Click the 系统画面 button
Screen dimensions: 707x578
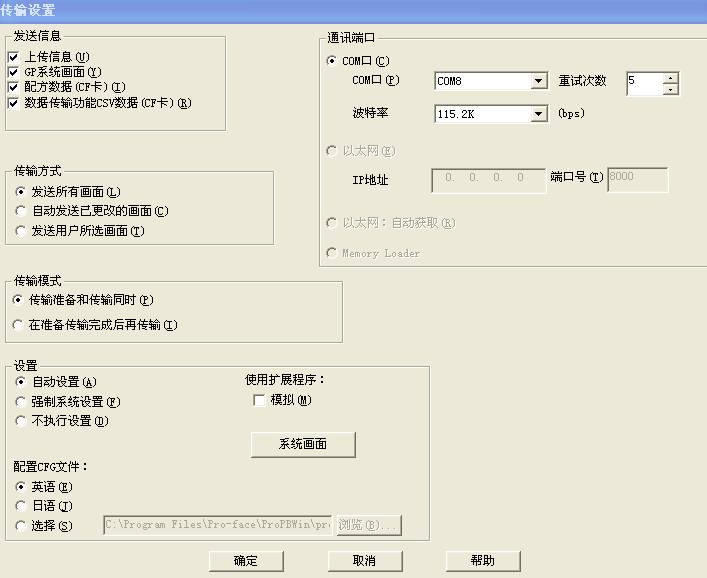click(x=302, y=444)
